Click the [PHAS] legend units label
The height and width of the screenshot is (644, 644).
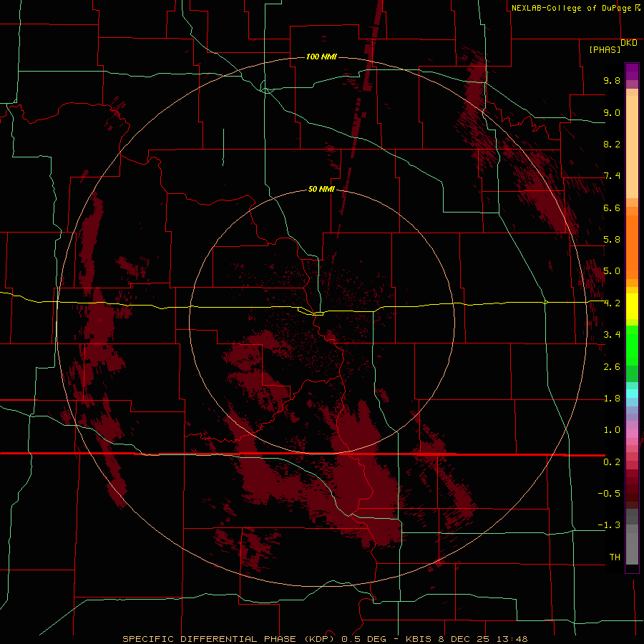pyautogui.click(x=605, y=50)
